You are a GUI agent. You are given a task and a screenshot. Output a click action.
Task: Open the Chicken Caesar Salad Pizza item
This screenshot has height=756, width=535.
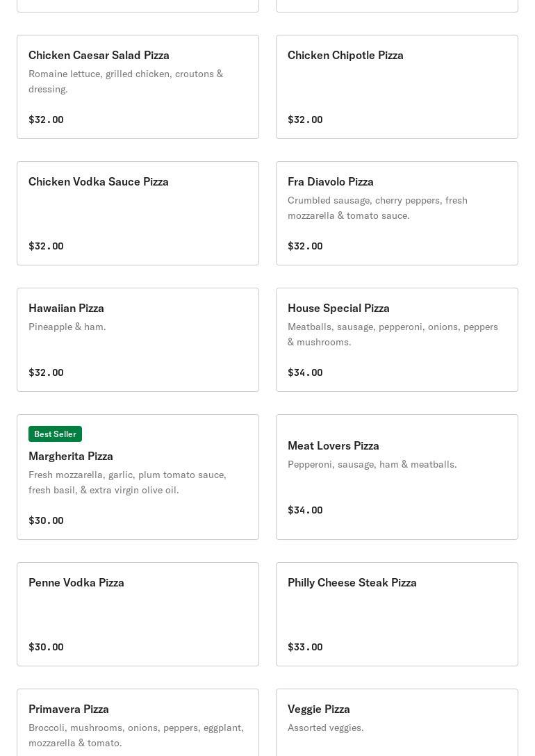point(138,87)
